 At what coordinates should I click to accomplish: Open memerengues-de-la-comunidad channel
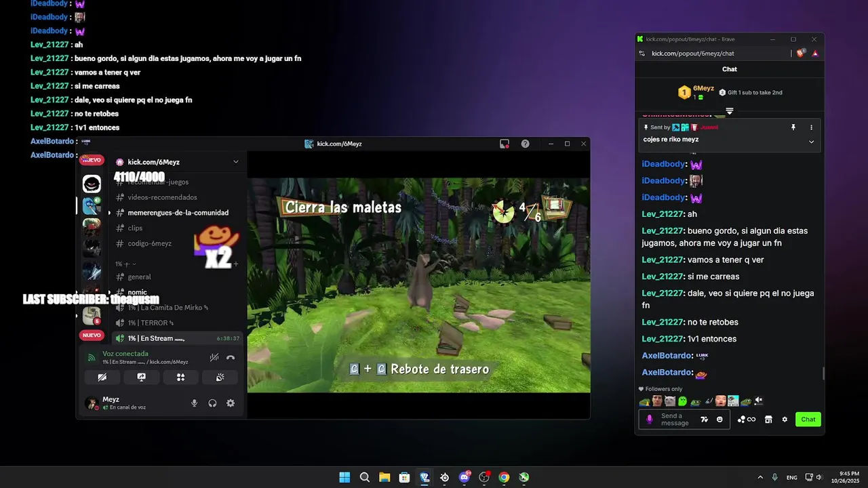point(178,213)
